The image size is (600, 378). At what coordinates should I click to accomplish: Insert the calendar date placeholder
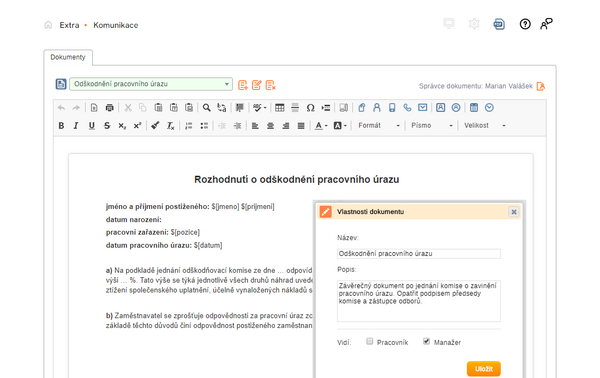click(x=474, y=108)
